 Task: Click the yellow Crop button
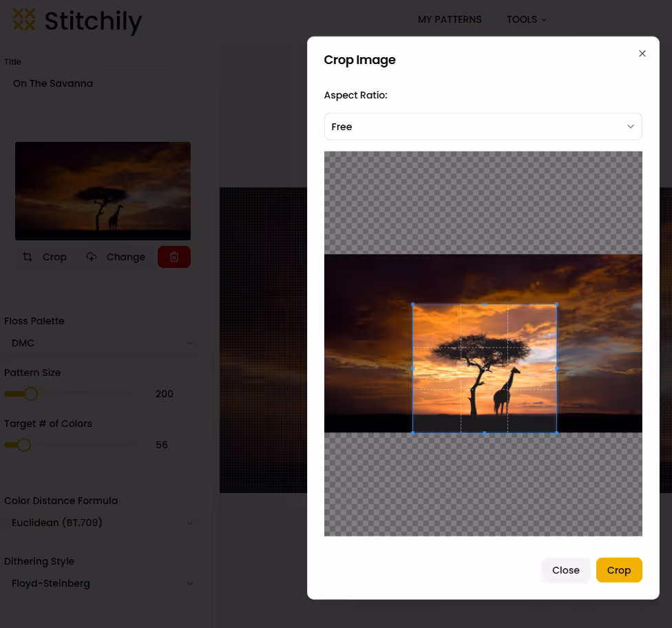pos(618,570)
